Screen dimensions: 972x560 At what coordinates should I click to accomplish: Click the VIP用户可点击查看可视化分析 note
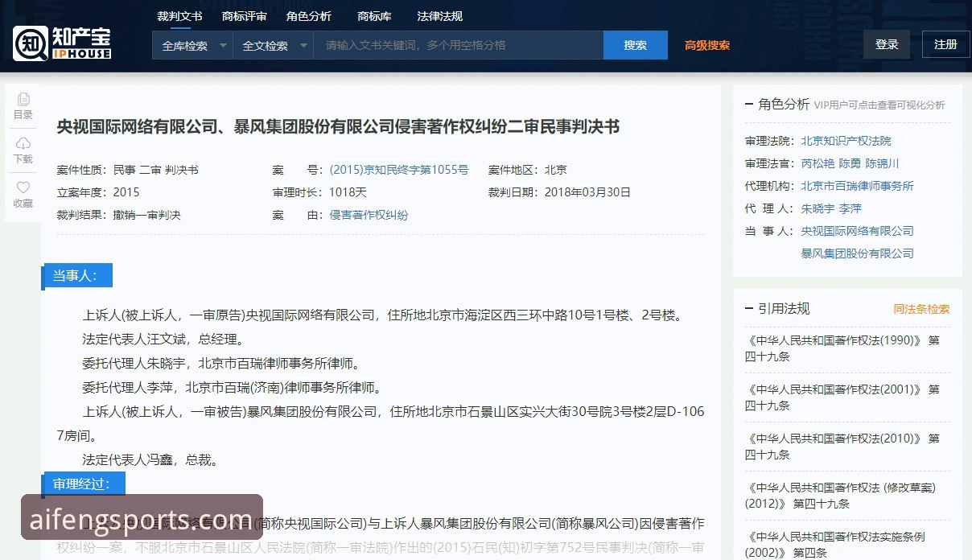[x=879, y=105]
